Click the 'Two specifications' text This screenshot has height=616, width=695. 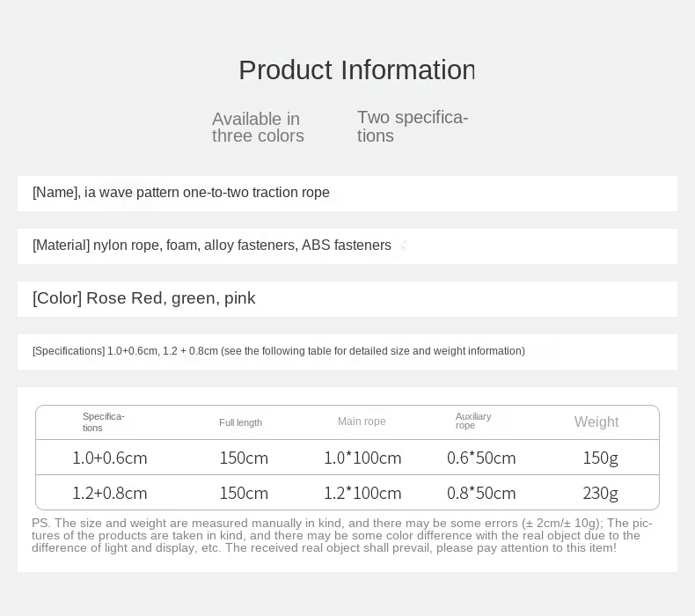pyautogui.click(x=412, y=127)
